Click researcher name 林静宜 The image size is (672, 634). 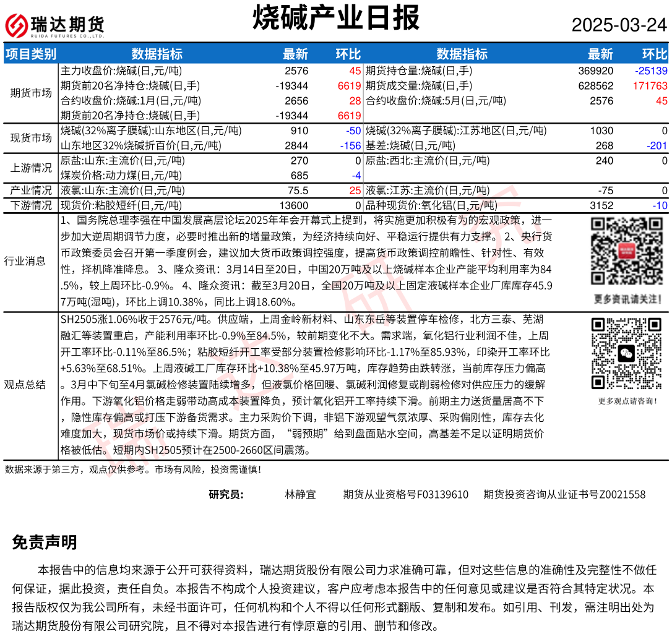coord(300,494)
